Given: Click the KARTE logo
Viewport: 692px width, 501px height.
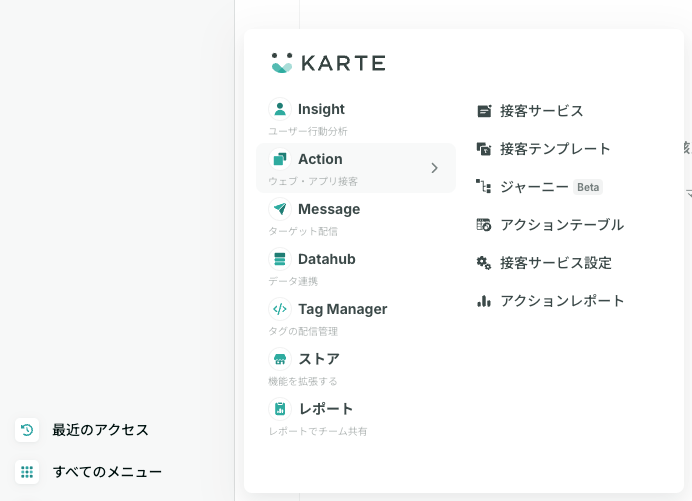Looking at the screenshot, I should coord(328,63).
